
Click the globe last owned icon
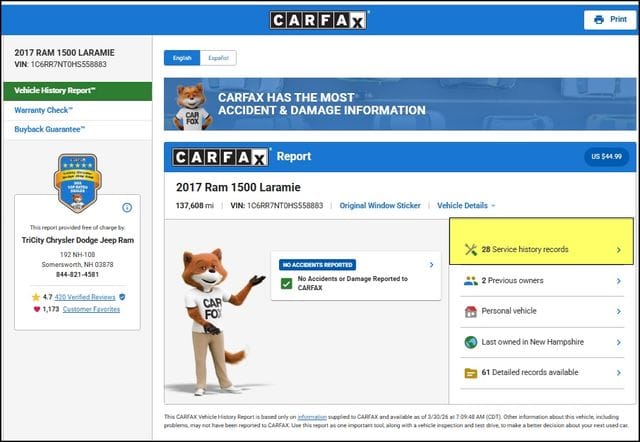pyautogui.click(x=470, y=342)
